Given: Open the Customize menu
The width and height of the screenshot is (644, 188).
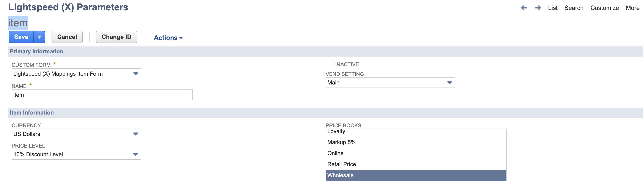Looking at the screenshot, I should 605,8.
